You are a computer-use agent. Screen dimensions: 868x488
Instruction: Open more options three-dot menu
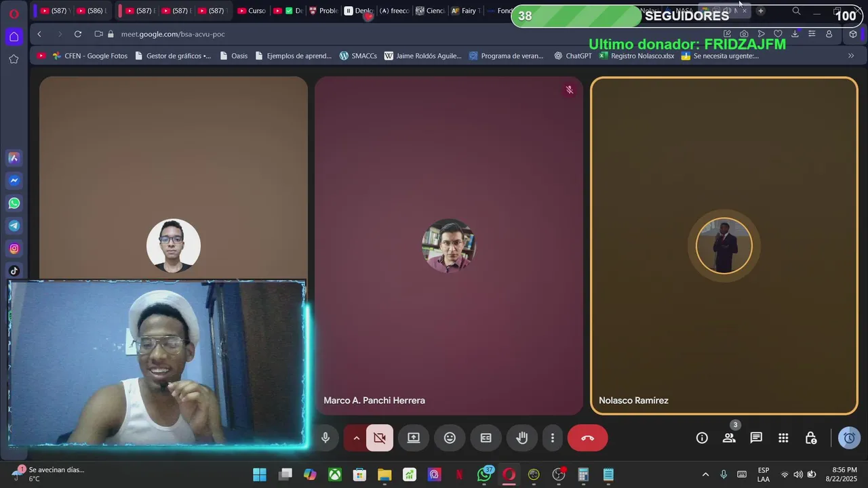click(553, 438)
